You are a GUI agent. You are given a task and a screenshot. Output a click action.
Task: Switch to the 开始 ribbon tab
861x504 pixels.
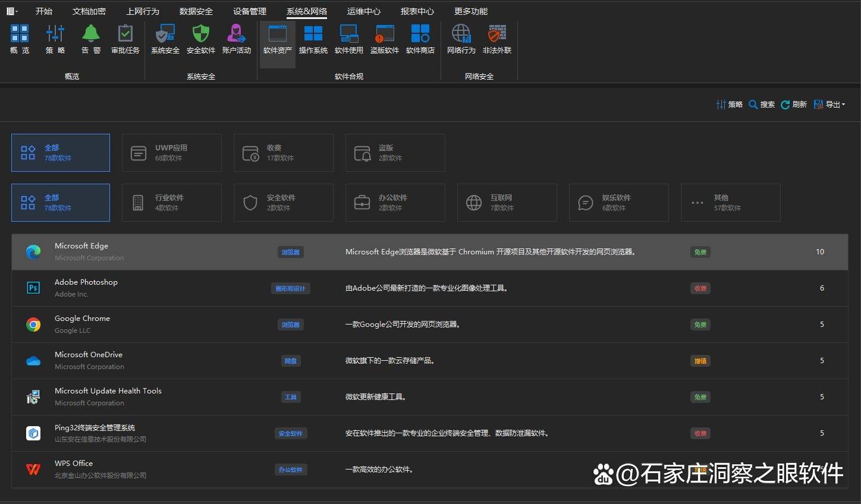pos(44,11)
